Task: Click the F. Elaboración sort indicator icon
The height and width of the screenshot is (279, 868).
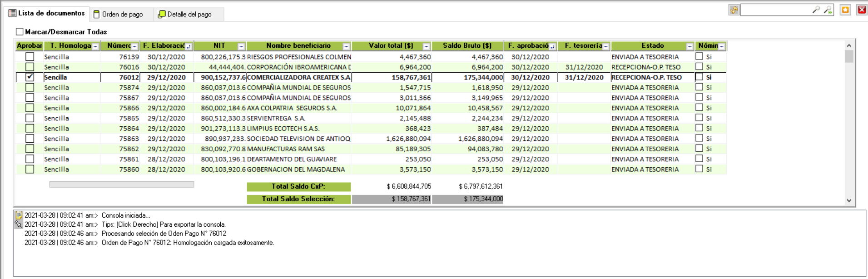Action: pyautogui.click(x=188, y=46)
